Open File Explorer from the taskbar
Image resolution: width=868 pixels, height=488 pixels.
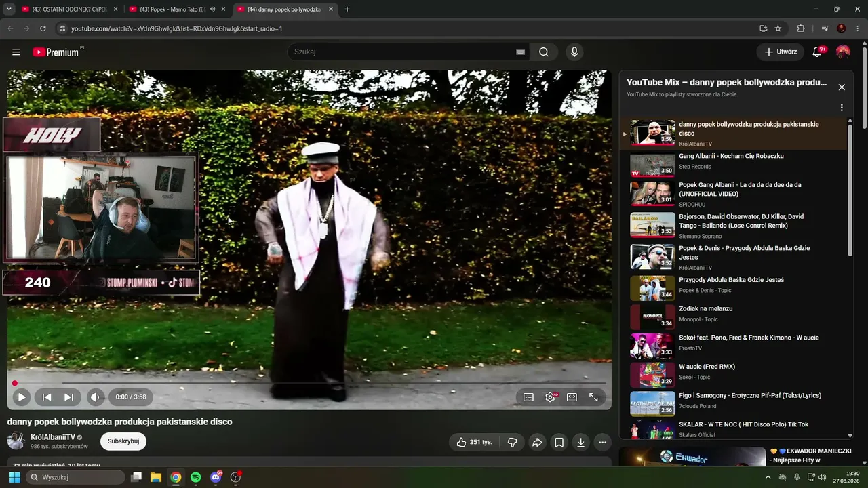pyautogui.click(x=156, y=477)
